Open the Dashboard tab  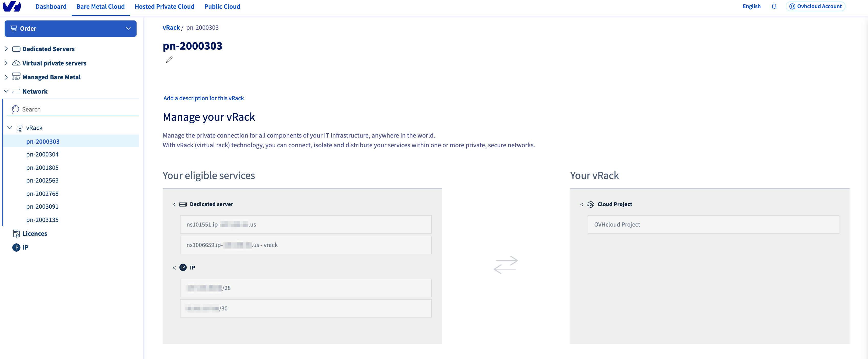[x=51, y=6]
